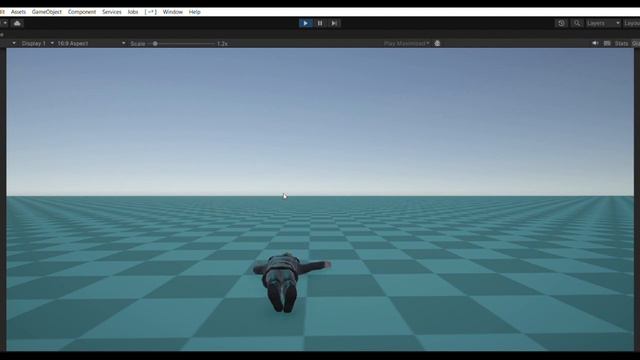The image size is (640, 360).
Task: Open the Assets menu
Action: coord(18,12)
